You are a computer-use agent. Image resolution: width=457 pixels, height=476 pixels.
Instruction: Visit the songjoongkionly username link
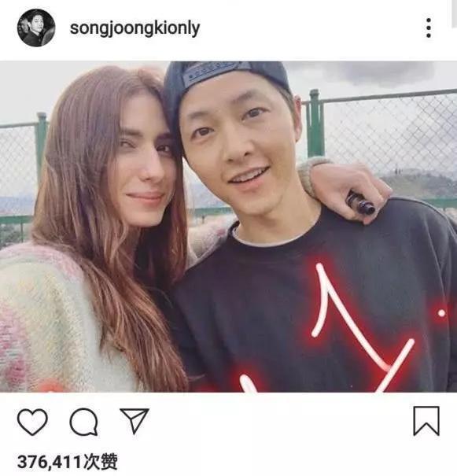pyautogui.click(x=135, y=29)
